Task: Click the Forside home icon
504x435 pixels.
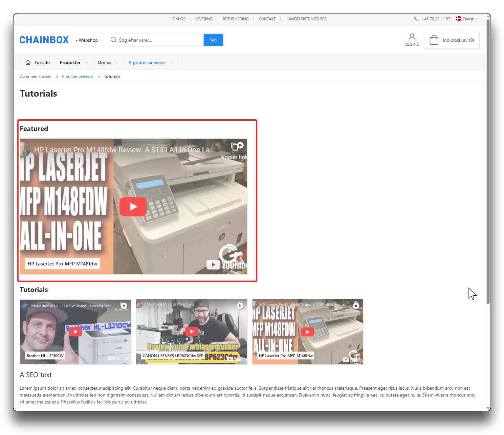Action: pyautogui.click(x=28, y=62)
